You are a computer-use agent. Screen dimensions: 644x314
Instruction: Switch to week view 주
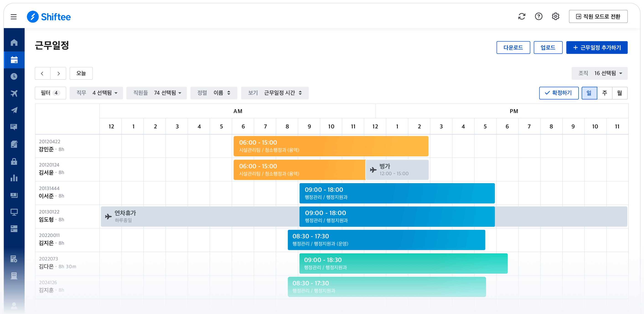point(605,93)
